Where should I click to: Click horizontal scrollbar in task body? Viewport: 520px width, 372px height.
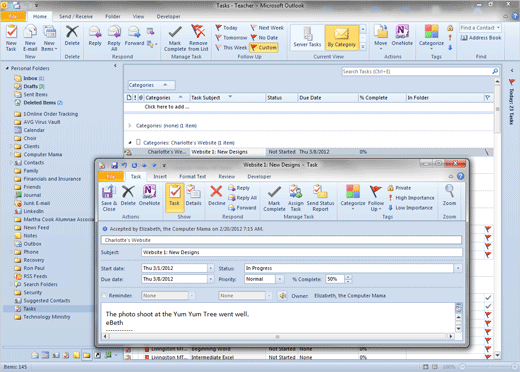(277, 337)
